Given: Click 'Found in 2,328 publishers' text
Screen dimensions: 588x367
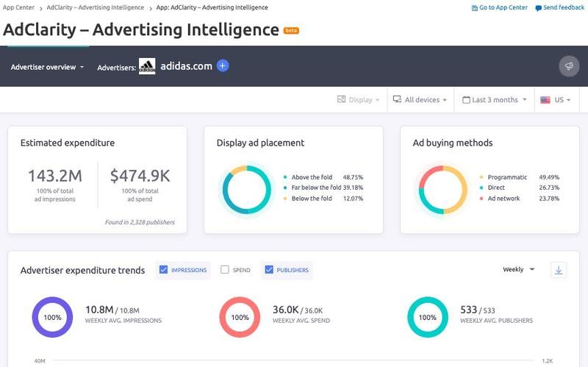Looking at the screenshot, I should click(x=140, y=222).
